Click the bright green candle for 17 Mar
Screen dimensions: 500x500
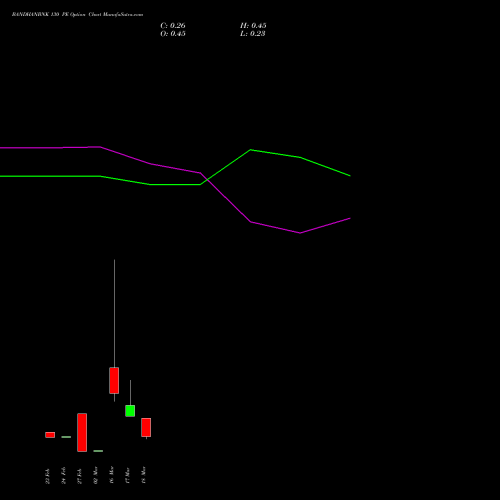click(130, 411)
